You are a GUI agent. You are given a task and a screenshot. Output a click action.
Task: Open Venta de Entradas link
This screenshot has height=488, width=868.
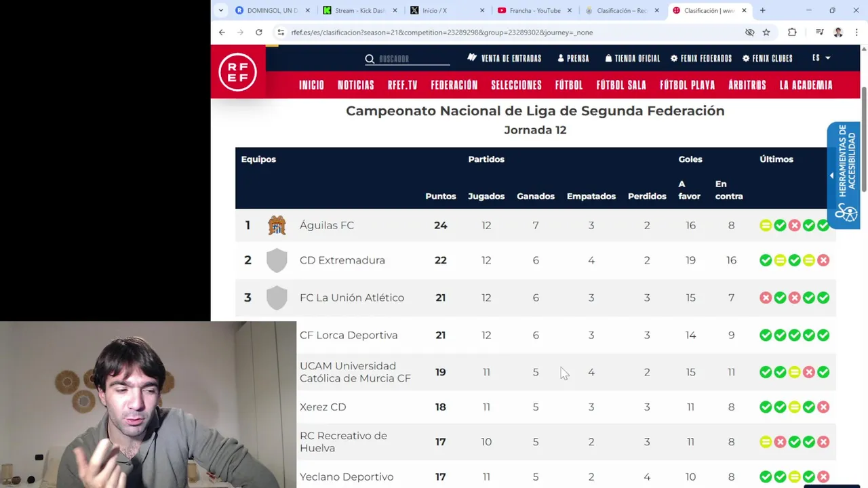click(x=505, y=58)
